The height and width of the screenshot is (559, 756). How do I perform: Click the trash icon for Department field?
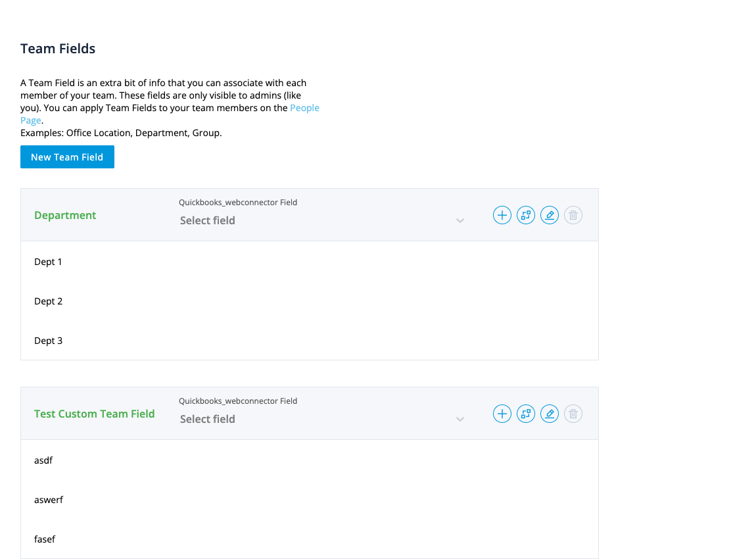point(573,215)
